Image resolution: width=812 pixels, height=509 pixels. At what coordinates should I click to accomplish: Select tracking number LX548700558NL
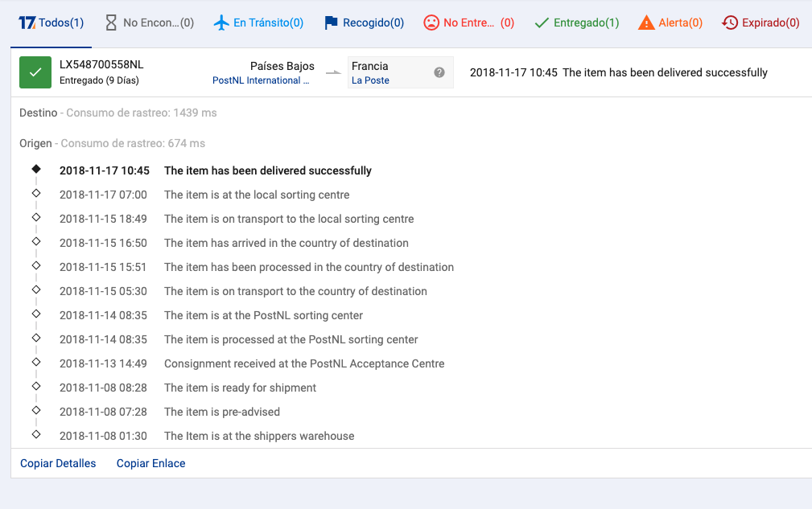tap(101, 64)
